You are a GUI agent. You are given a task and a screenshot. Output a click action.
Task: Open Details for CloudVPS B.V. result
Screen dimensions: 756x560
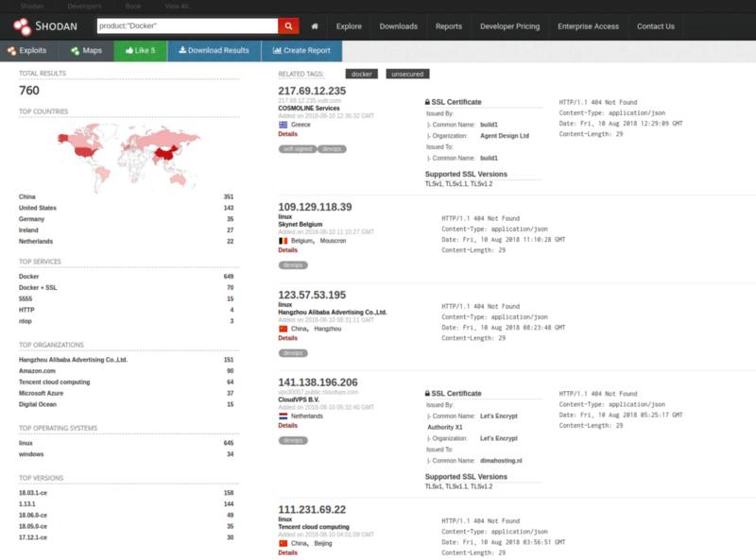pyautogui.click(x=288, y=426)
